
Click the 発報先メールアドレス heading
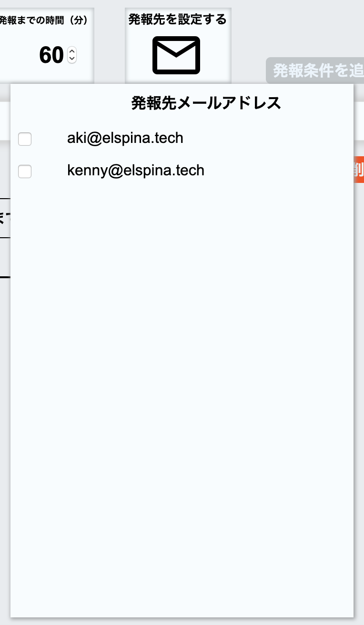pos(206,103)
